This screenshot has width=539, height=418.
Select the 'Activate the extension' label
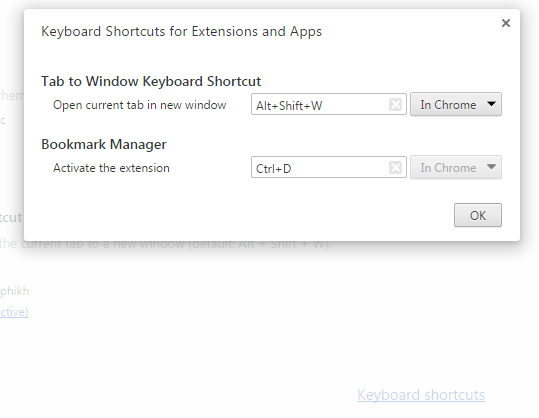click(x=111, y=168)
